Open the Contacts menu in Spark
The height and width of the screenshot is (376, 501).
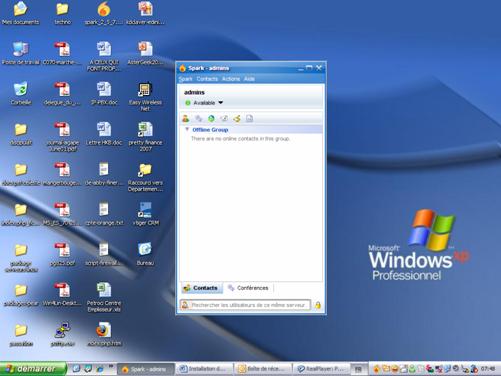point(207,79)
